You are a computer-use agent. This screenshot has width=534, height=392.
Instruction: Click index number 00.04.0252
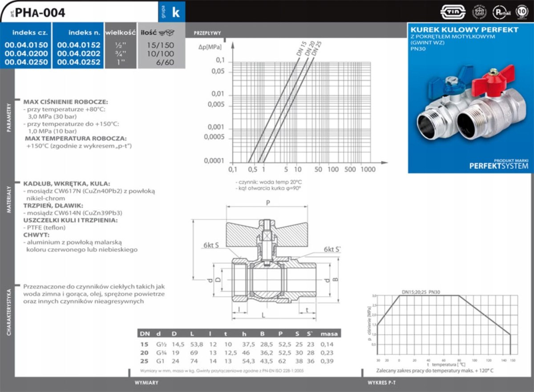tap(78, 62)
